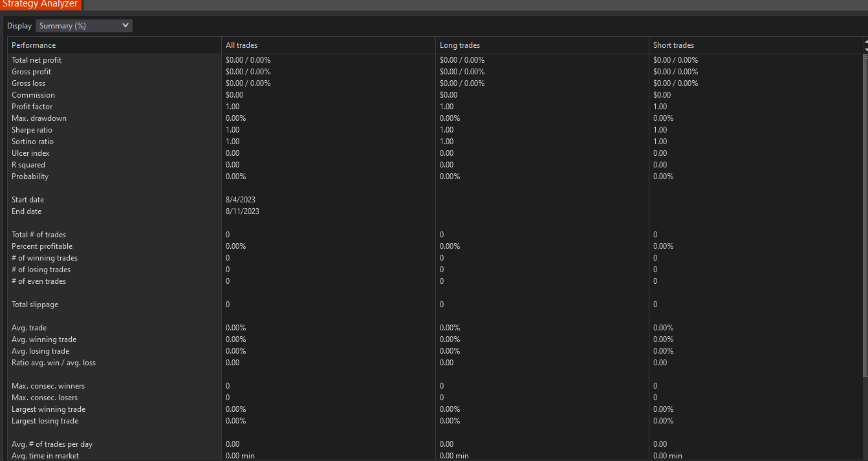Click the small down arrow above the scrollbar
868x461 pixels.
click(865, 49)
